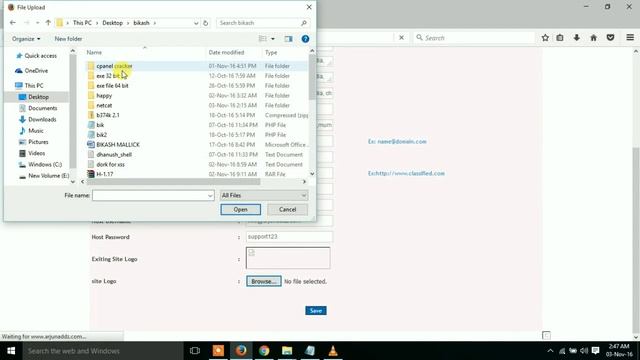This screenshot has height=360, width=640.
Task: Open the Pocket icon in Firefox
Action: point(610,38)
